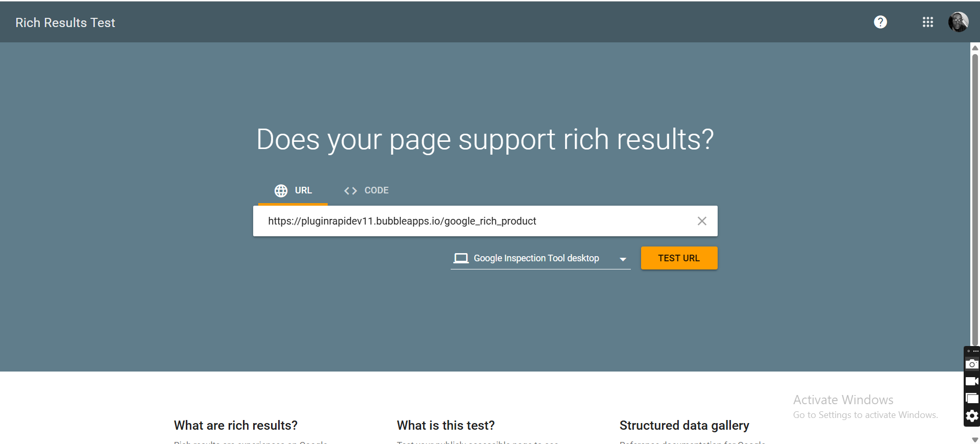The image size is (980, 444).
Task: Click the stacked windows gallery icon
Action: (x=972, y=399)
